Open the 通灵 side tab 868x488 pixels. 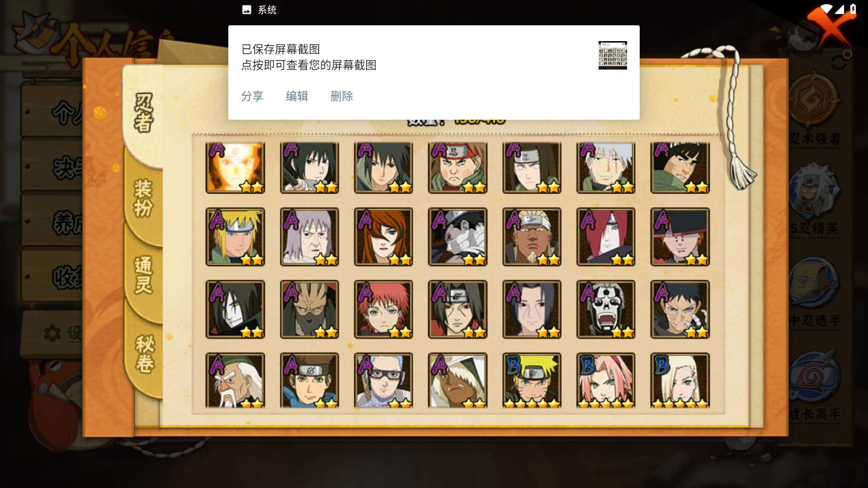point(143,275)
